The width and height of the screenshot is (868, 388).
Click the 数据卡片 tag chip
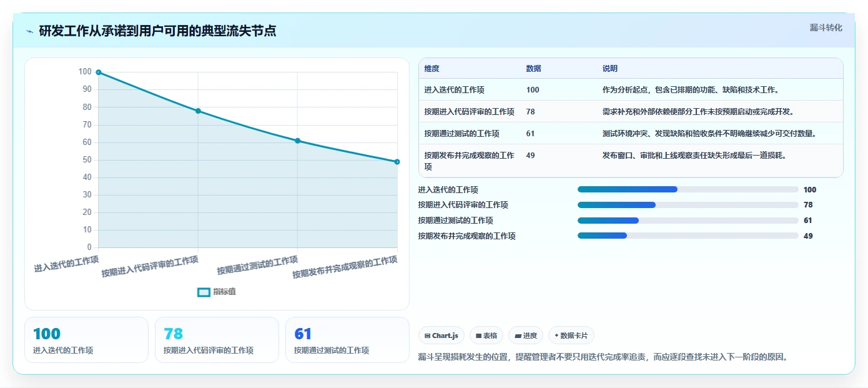point(571,336)
